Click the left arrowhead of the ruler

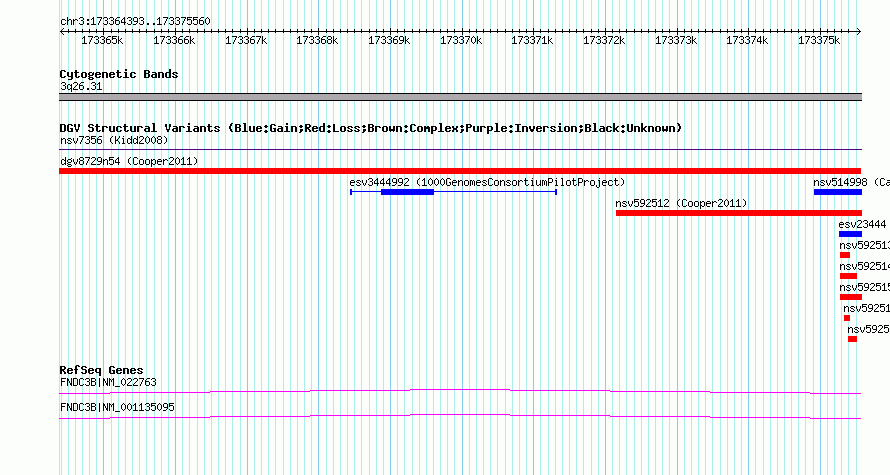click(x=62, y=32)
